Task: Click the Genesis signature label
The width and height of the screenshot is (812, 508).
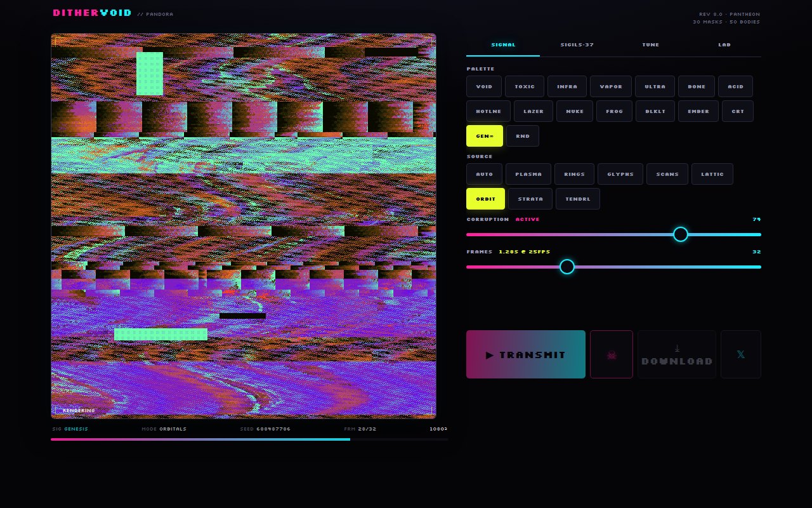Action: [x=76, y=429]
